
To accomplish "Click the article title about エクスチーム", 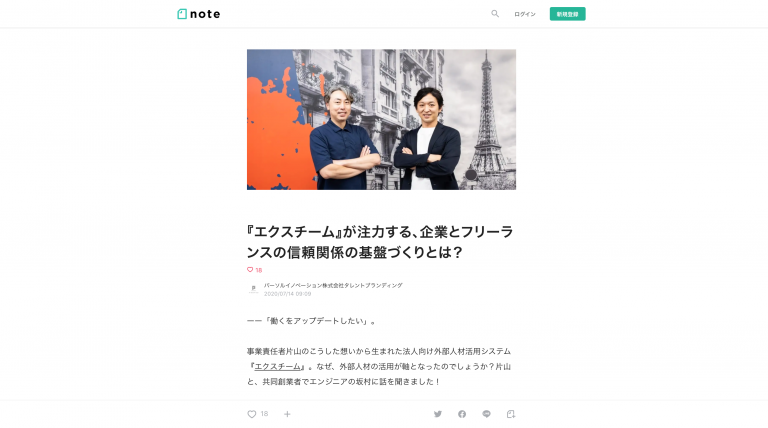I will (x=380, y=241).
